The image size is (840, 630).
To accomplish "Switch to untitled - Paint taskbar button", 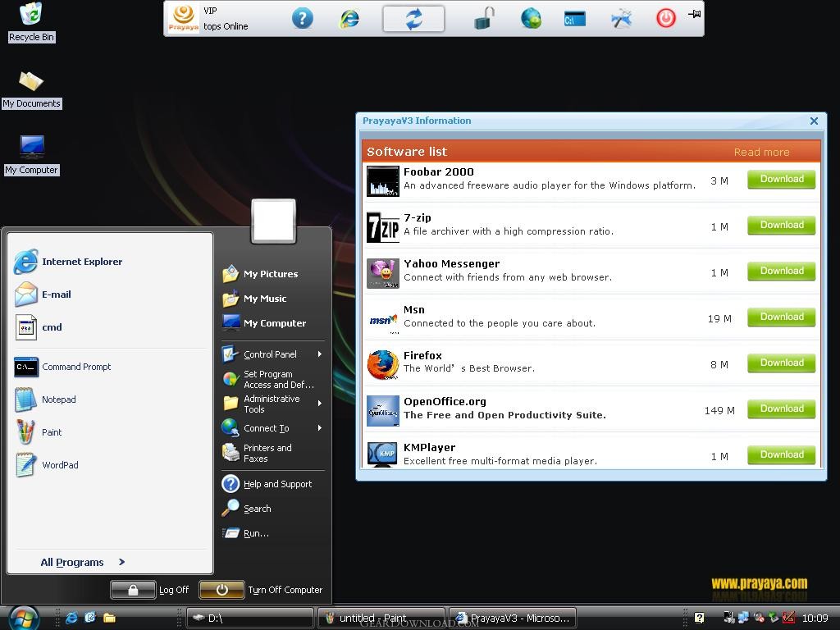I will click(x=381, y=618).
